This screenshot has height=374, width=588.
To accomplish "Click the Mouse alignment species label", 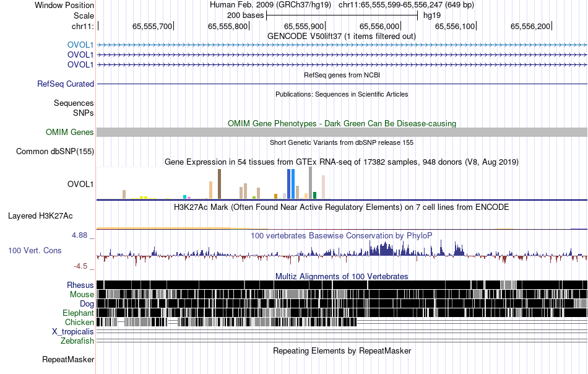I will click(82, 295).
